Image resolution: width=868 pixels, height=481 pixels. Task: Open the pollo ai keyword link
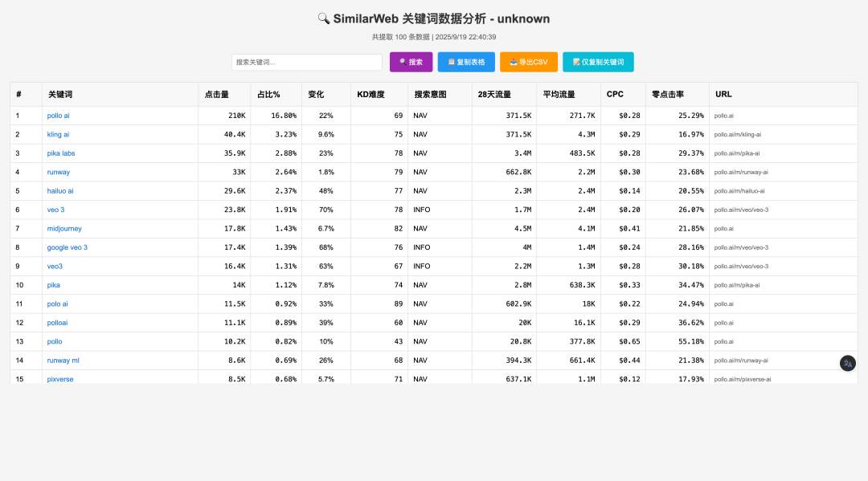pos(58,116)
